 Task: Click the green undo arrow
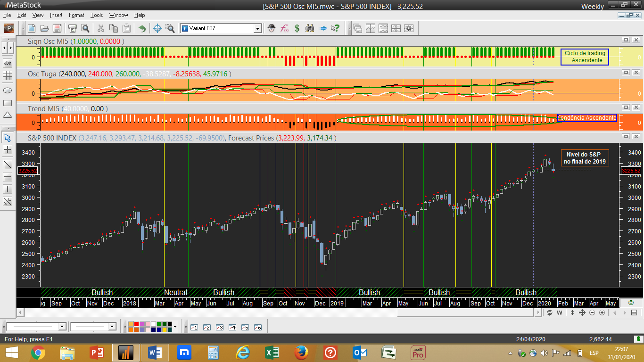point(141,28)
